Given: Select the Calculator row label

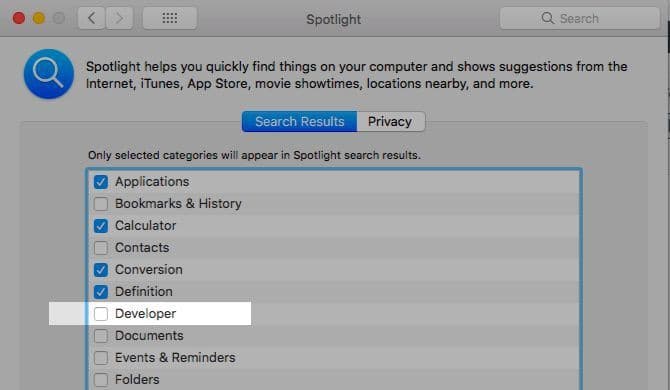Looking at the screenshot, I should coord(145,226).
